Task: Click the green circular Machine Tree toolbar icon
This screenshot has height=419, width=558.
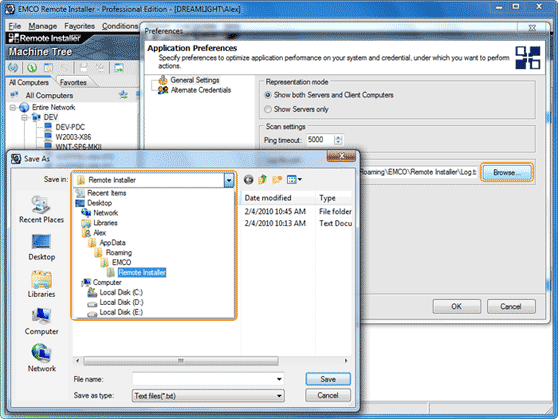Action: (x=32, y=67)
